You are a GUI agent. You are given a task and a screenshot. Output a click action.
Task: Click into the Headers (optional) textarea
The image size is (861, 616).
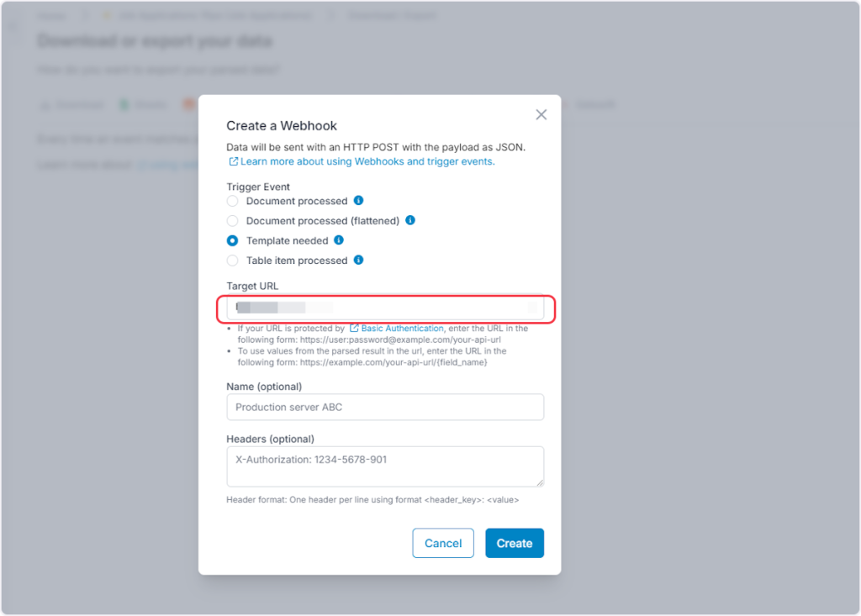[x=385, y=466]
